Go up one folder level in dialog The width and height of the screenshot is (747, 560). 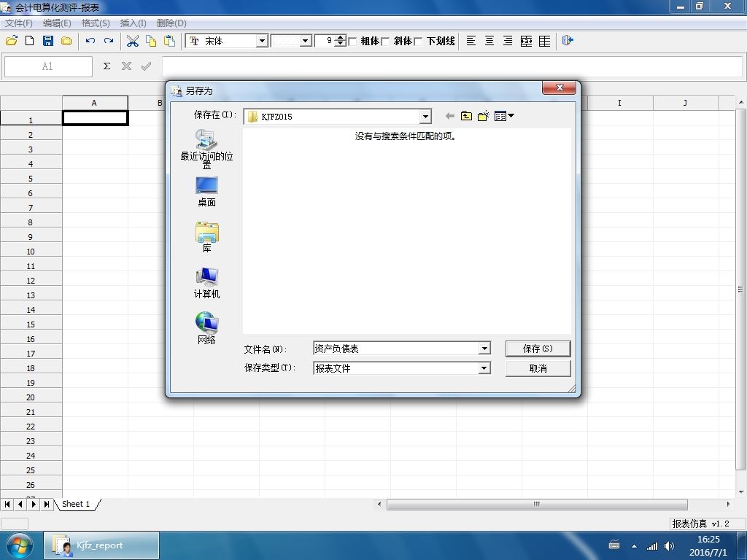[x=466, y=116]
